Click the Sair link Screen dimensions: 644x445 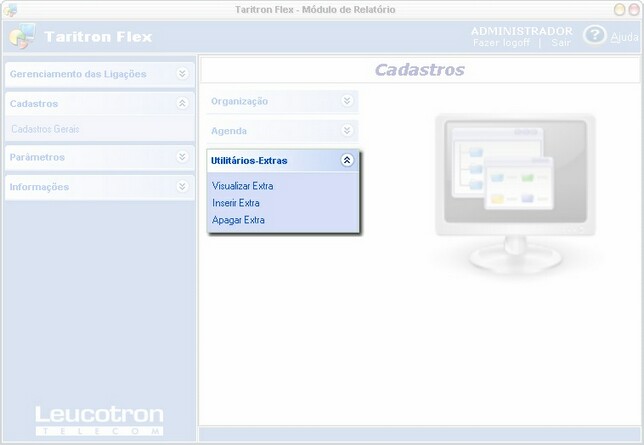pos(561,43)
